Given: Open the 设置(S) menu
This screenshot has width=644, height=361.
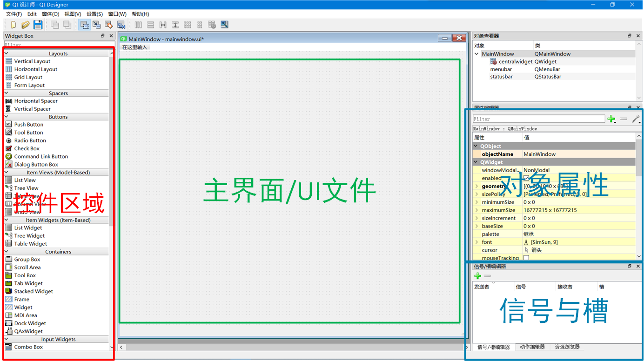Looking at the screenshot, I should 94,14.
